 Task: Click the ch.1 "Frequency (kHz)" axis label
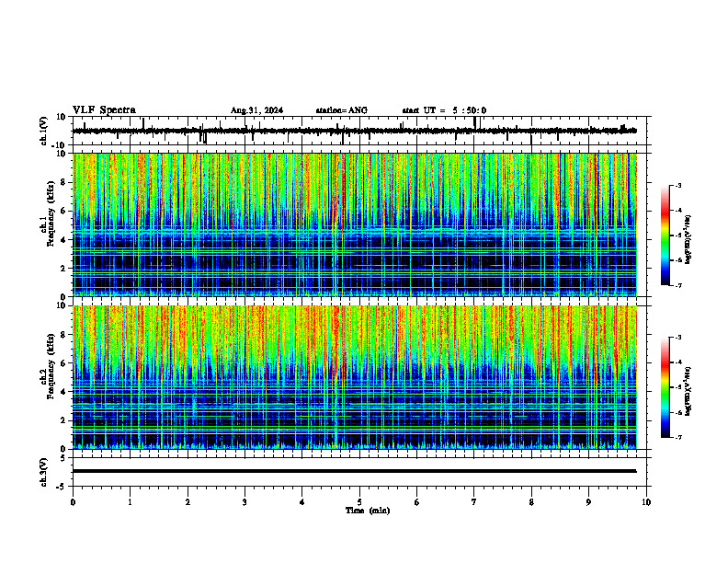(51, 213)
